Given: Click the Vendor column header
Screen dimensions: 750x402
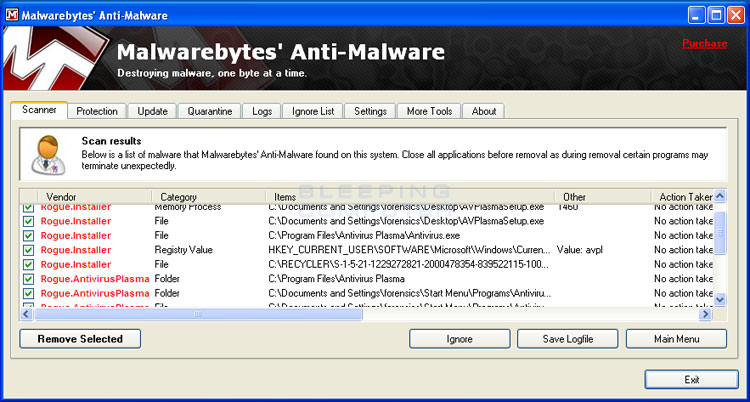Looking at the screenshot, I should [61, 197].
